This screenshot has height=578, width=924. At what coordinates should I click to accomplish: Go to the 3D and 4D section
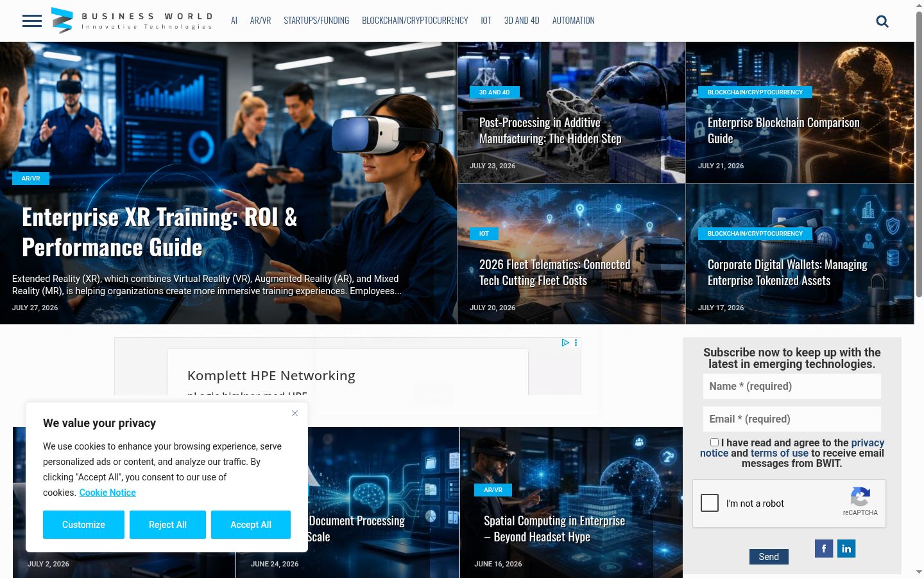coord(522,21)
